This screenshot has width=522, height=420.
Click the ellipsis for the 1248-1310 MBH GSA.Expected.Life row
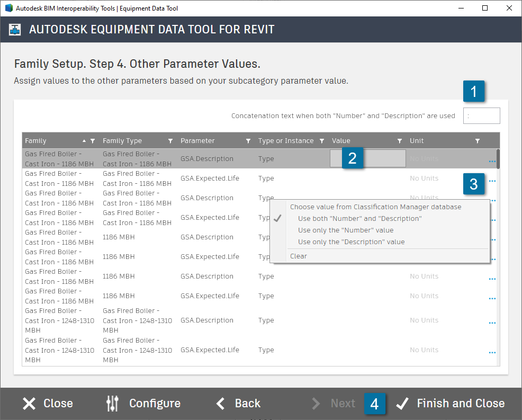click(x=492, y=352)
